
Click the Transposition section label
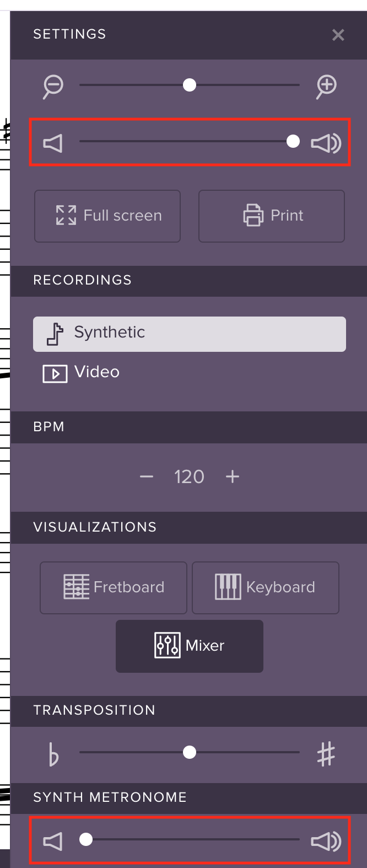coord(94,710)
